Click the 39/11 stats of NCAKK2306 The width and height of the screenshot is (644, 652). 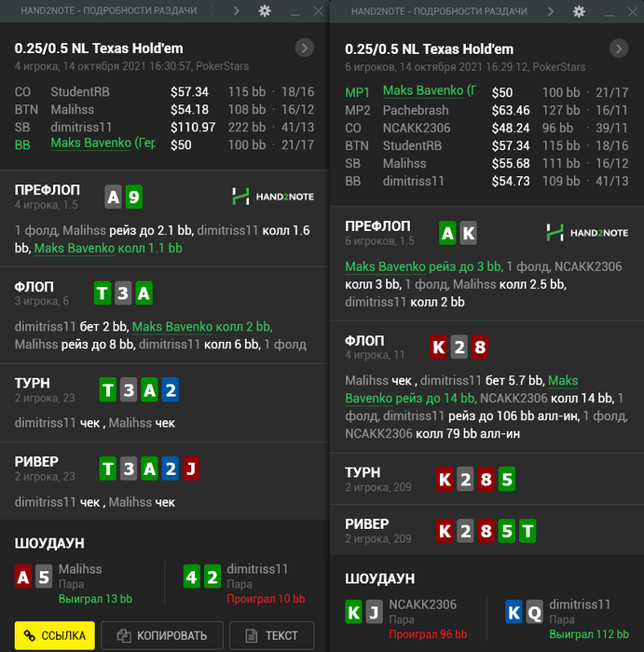point(611,129)
